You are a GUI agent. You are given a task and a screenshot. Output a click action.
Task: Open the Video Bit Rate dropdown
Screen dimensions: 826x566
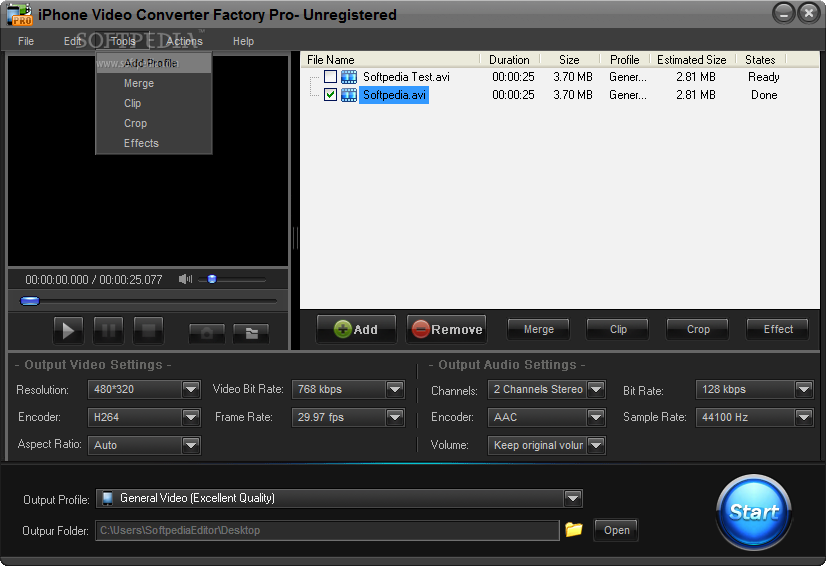click(395, 389)
